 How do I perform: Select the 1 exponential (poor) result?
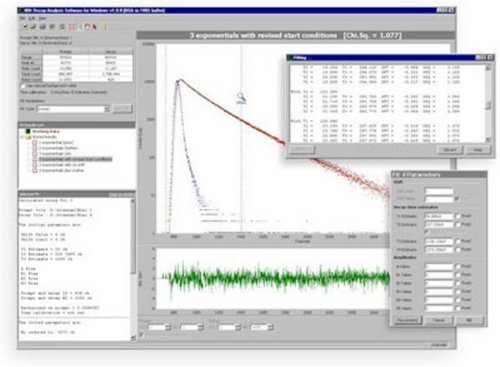[56, 143]
